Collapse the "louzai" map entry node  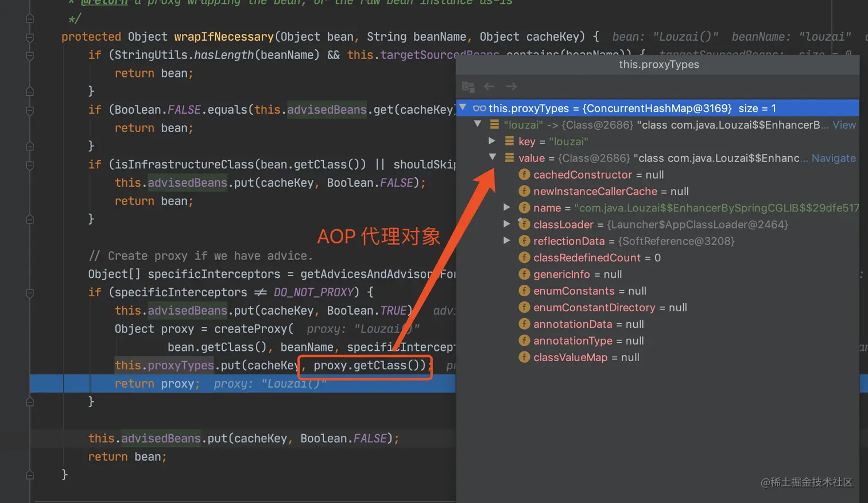[x=478, y=124]
